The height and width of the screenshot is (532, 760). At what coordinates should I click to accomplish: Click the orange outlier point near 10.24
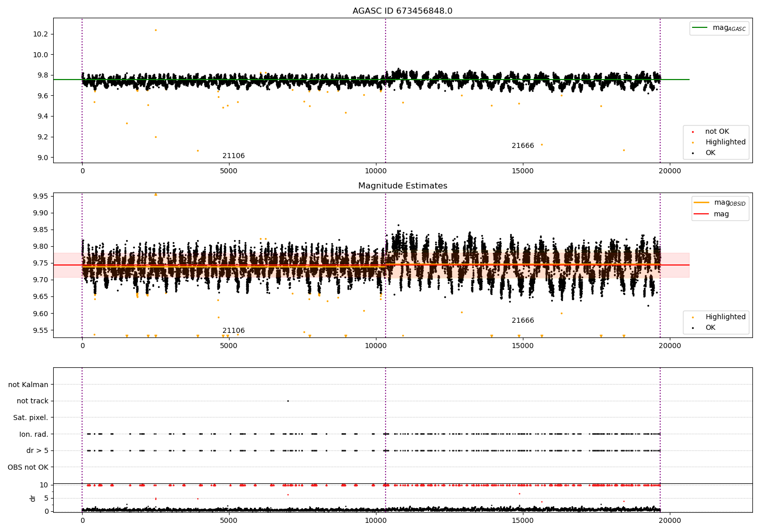point(156,30)
